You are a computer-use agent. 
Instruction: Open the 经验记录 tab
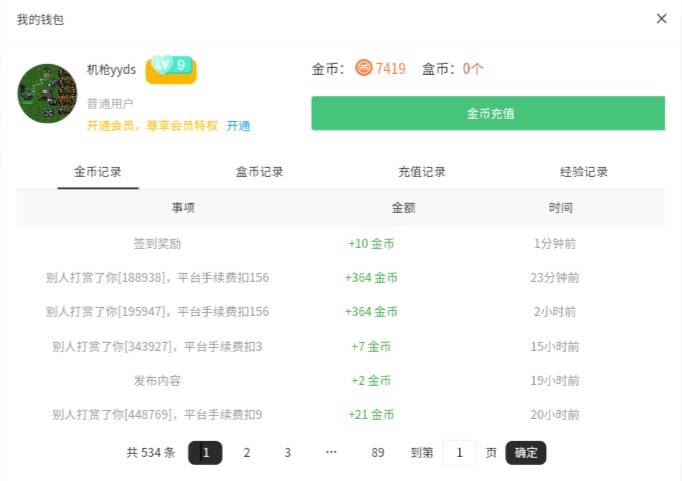point(584,171)
